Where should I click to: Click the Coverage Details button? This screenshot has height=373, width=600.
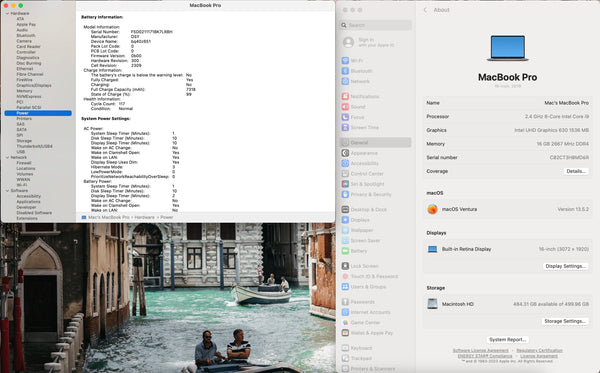pyautogui.click(x=576, y=171)
